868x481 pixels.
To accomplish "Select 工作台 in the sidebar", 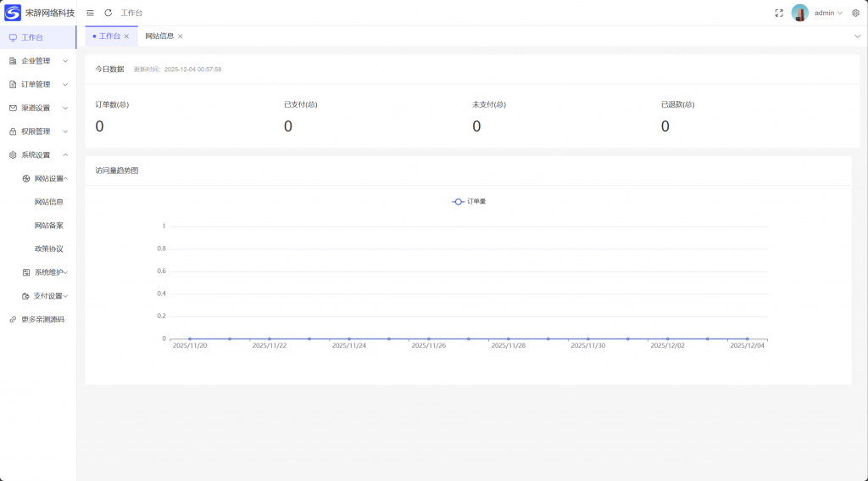I will (32, 37).
